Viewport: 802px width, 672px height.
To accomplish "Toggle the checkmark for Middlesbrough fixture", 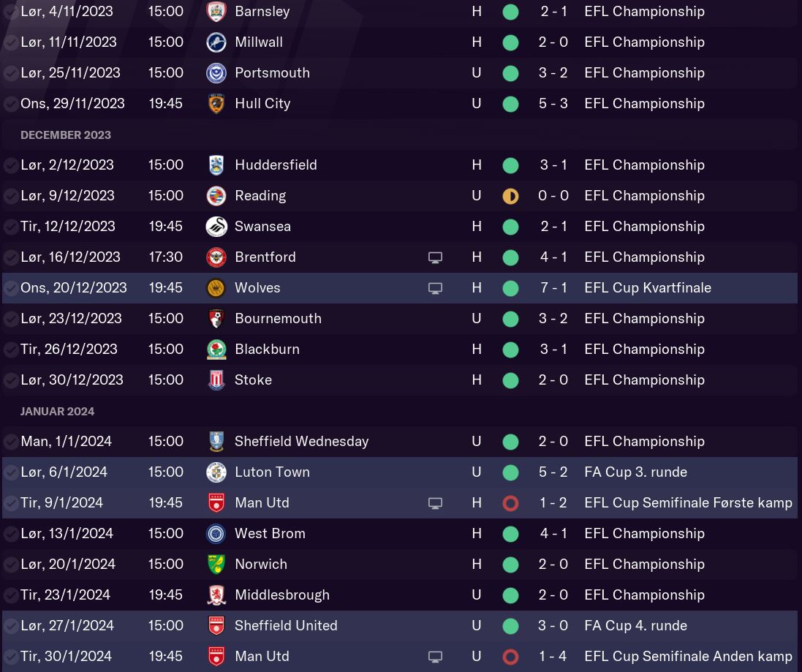I will [10, 595].
